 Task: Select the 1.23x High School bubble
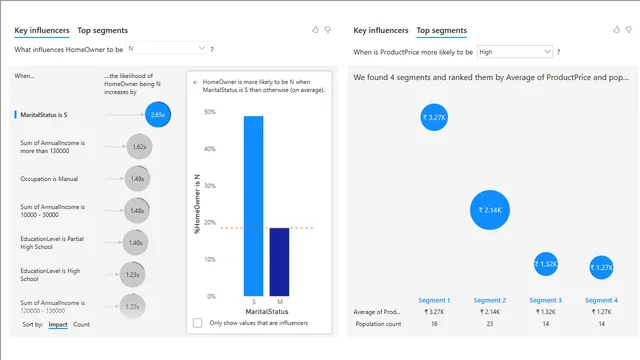click(132, 275)
